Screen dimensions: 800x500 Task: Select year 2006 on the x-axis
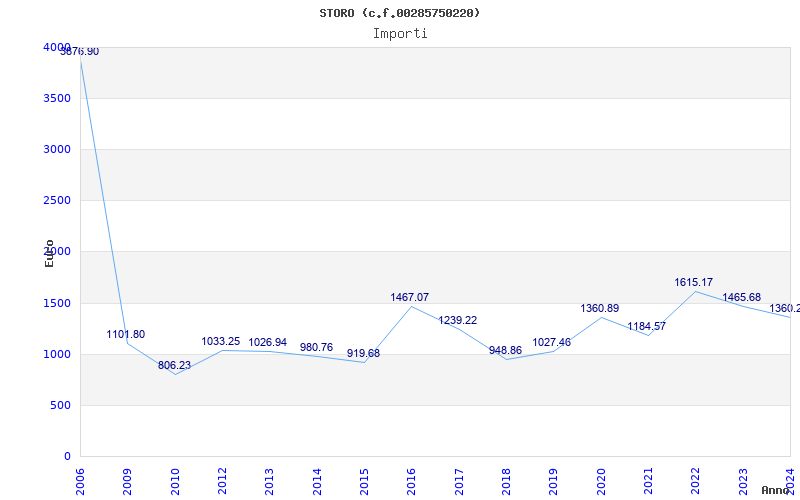81,480
